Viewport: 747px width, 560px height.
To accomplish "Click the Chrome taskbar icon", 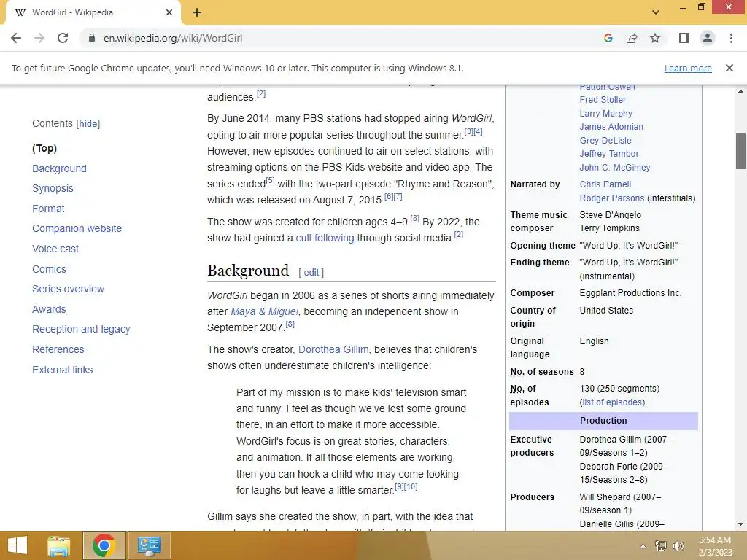I will (104, 545).
